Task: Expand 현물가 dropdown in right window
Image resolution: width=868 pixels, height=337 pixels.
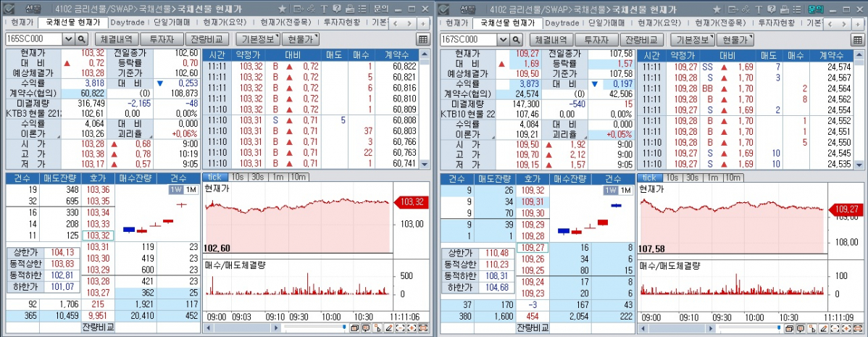Action: 734,39
